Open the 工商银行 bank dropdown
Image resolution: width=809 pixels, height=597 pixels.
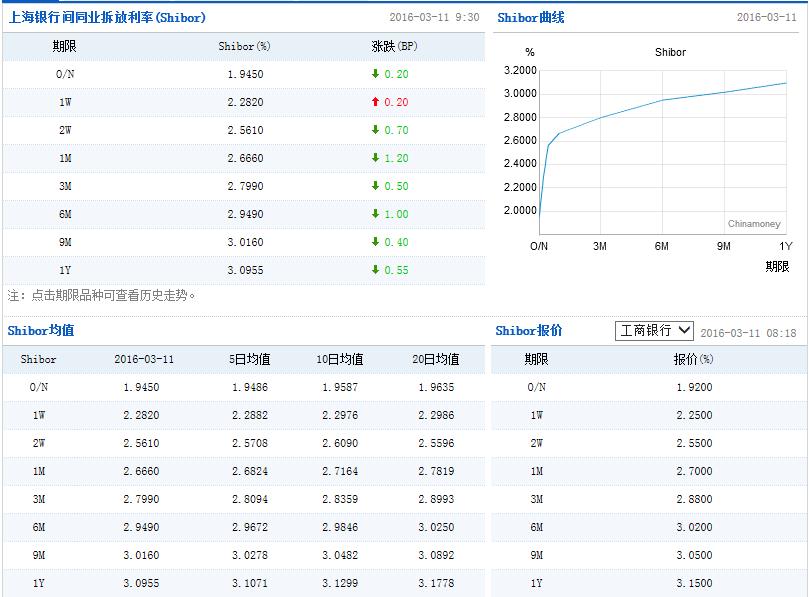(654, 331)
